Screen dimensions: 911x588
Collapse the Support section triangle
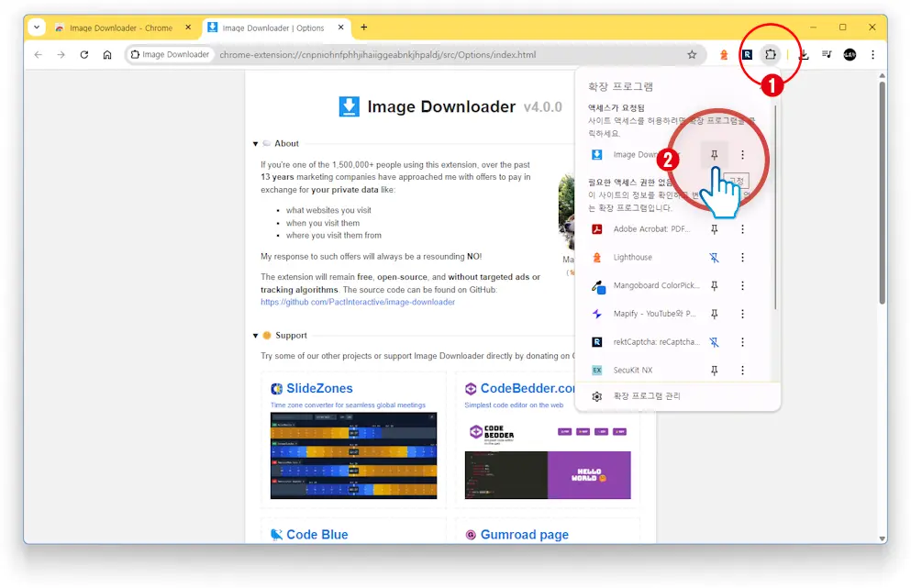(255, 336)
